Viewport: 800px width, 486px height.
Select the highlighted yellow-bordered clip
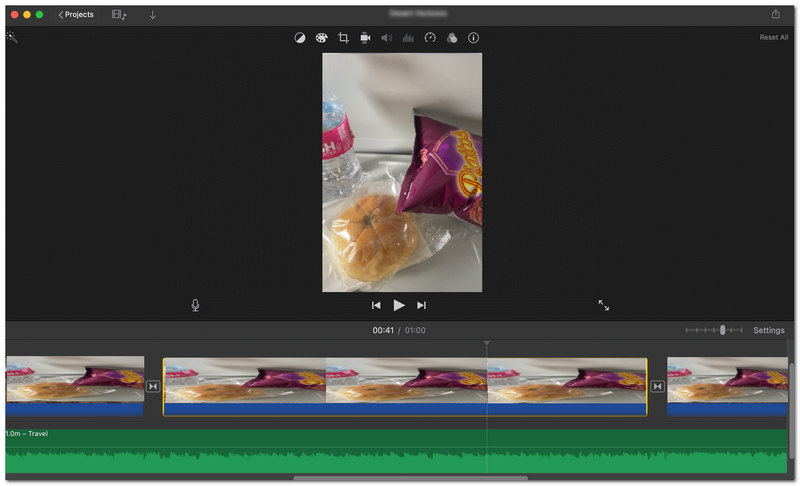[x=405, y=387]
